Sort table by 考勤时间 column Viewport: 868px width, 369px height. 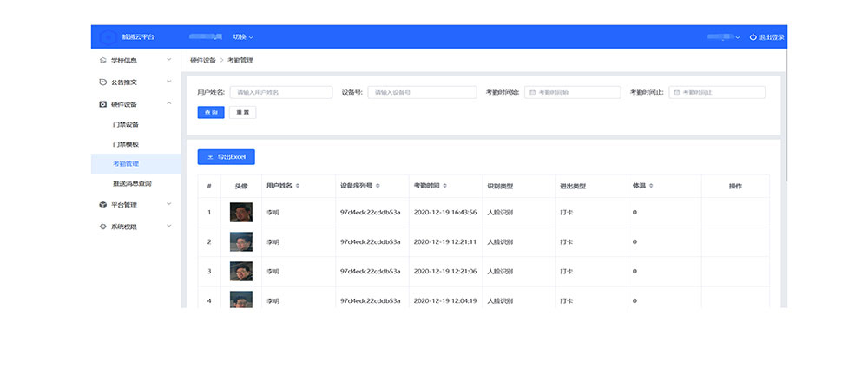click(445, 186)
